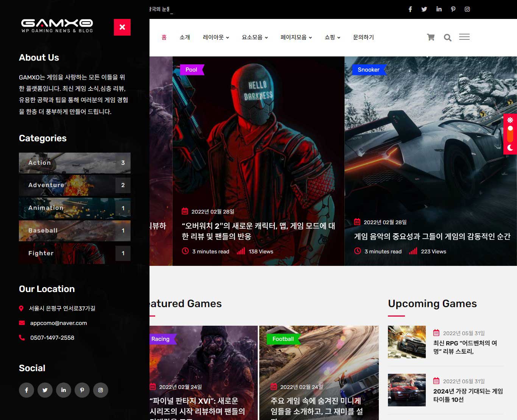The height and width of the screenshot is (420, 517).
Task: Click the views bar icon next to 223 Views
Action: [413, 251]
